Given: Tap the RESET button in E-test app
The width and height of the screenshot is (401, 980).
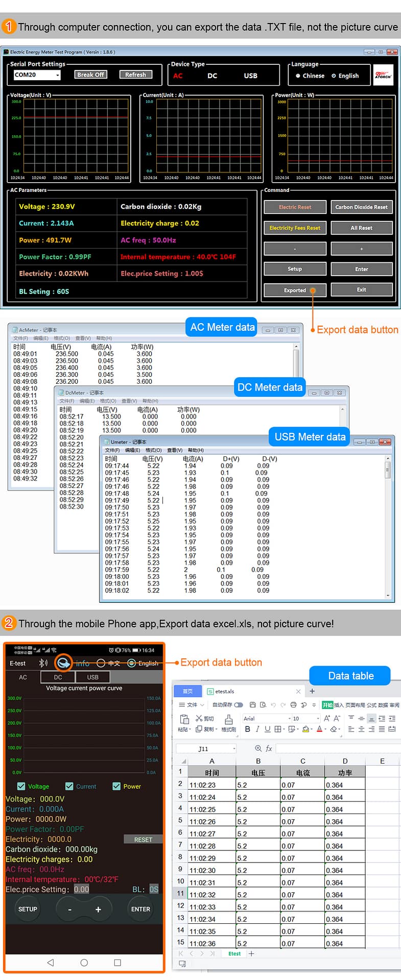Looking at the screenshot, I should pos(143,840).
